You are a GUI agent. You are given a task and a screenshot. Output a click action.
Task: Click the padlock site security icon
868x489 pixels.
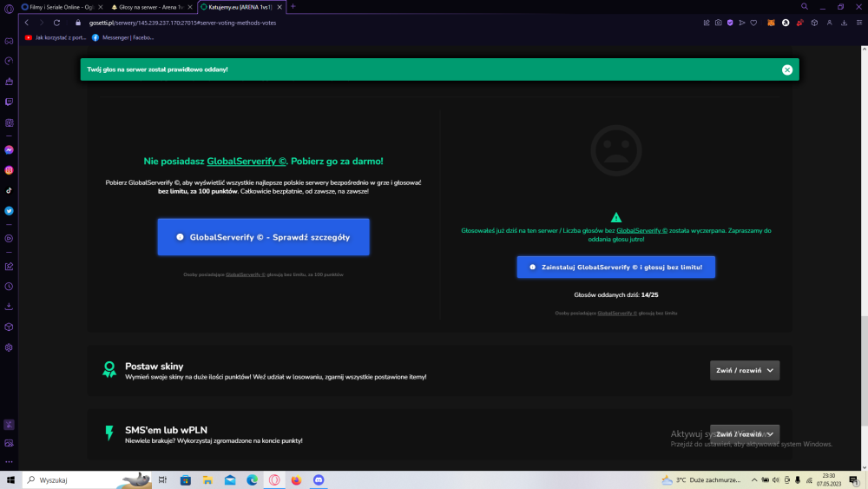point(78,23)
